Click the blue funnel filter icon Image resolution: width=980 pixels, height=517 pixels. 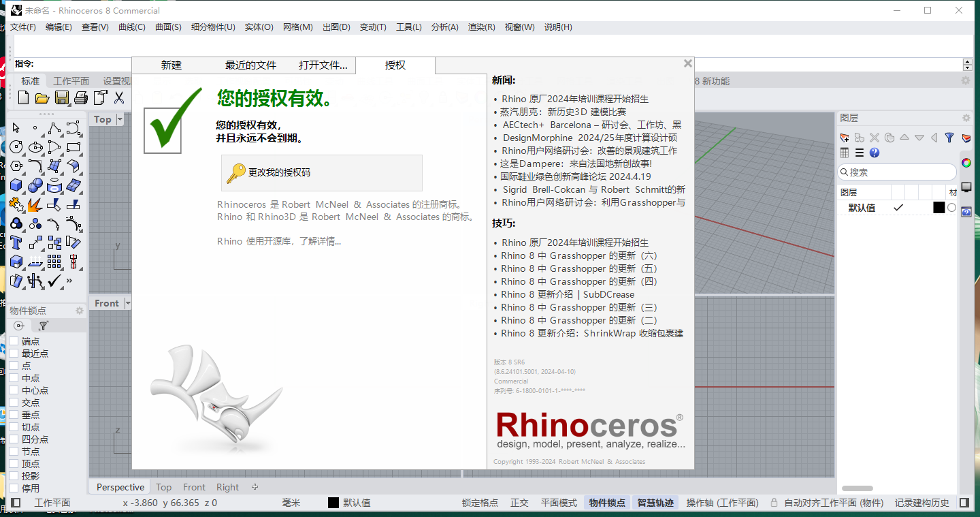[x=949, y=138]
